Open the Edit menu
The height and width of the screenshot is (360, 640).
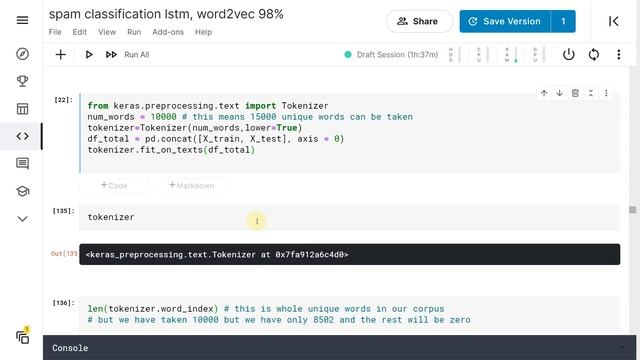(80, 32)
